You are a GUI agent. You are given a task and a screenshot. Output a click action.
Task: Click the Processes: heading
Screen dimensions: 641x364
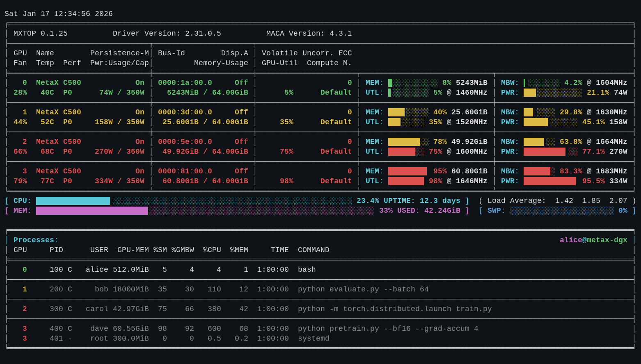coord(36,240)
